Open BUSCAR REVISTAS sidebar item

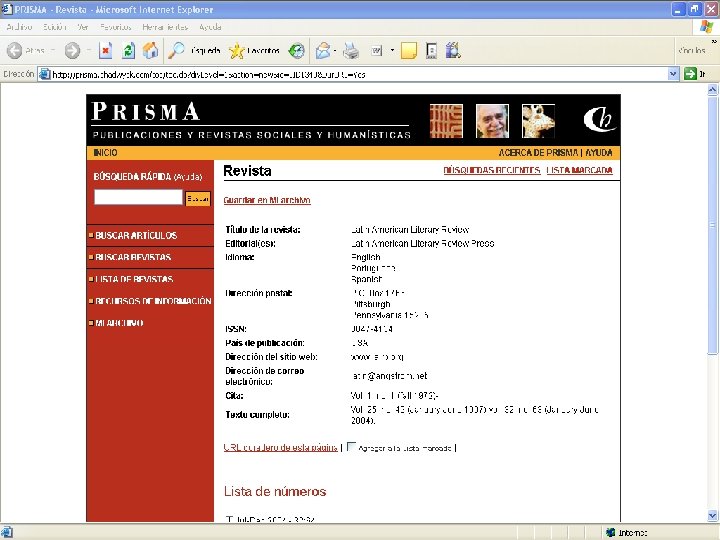[133, 257]
